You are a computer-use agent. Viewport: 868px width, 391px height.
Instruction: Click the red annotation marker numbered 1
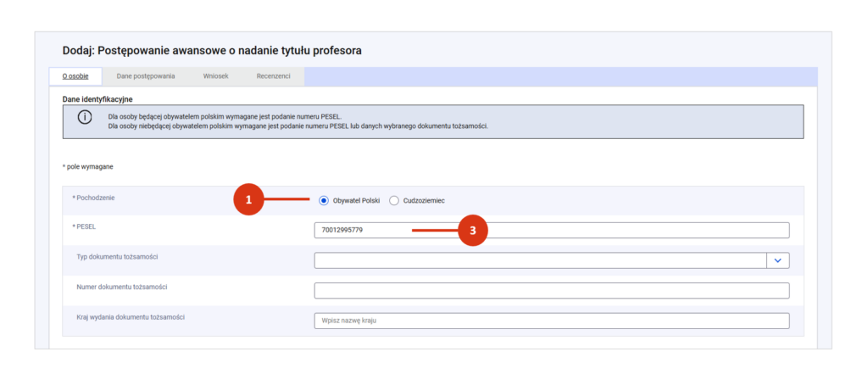(x=249, y=200)
